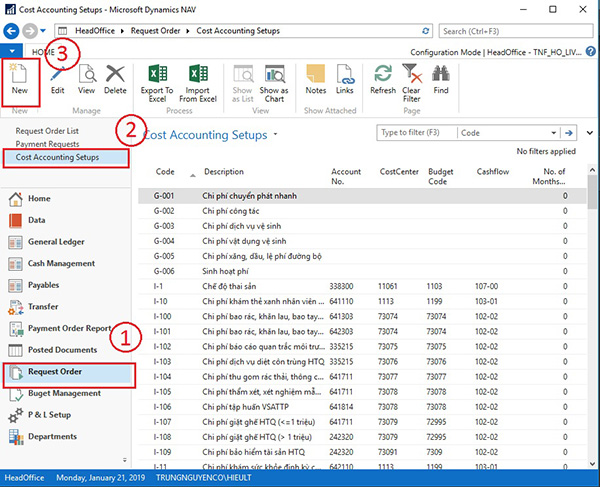The height and width of the screenshot is (487, 600).
Task: Open Payment Requests link
Action: [47, 144]
